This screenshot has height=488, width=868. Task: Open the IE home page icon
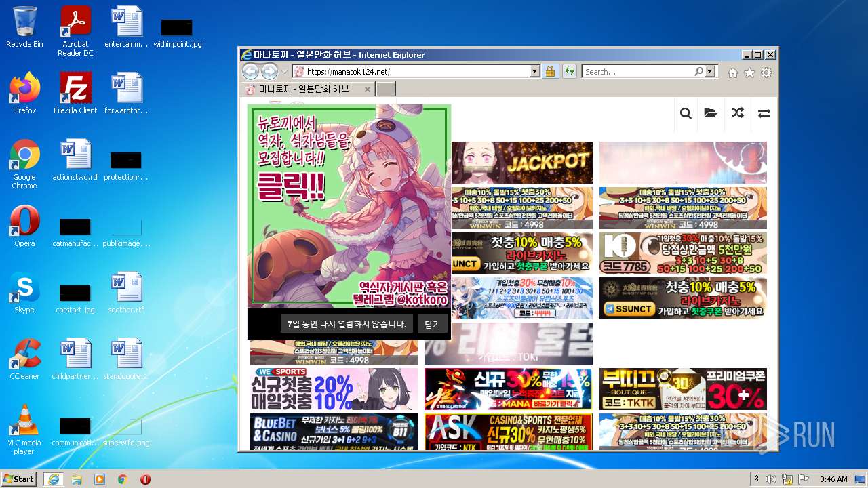pyautogui.click(x=732, y=73)
